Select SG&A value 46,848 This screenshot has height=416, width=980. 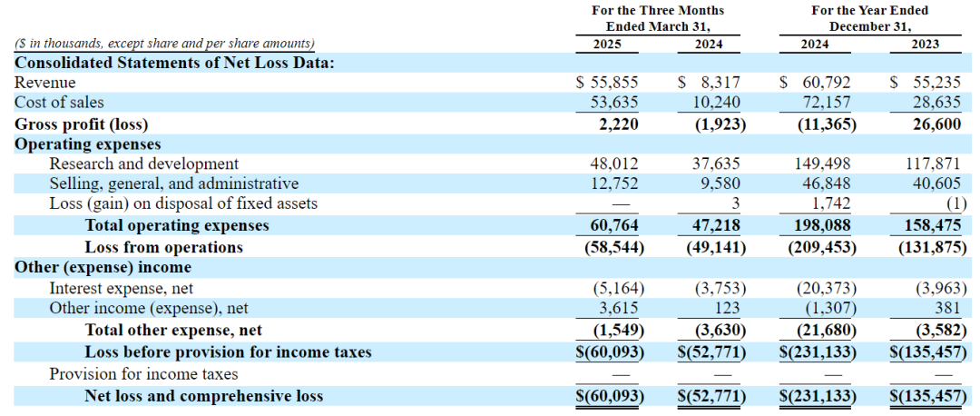coord(825,183)
